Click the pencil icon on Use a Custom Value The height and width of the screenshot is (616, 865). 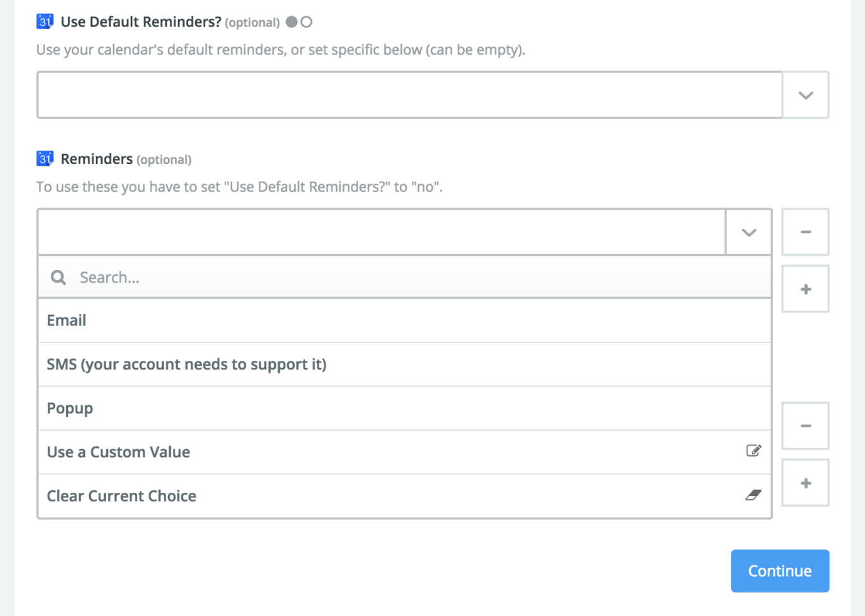pos(754,450)
